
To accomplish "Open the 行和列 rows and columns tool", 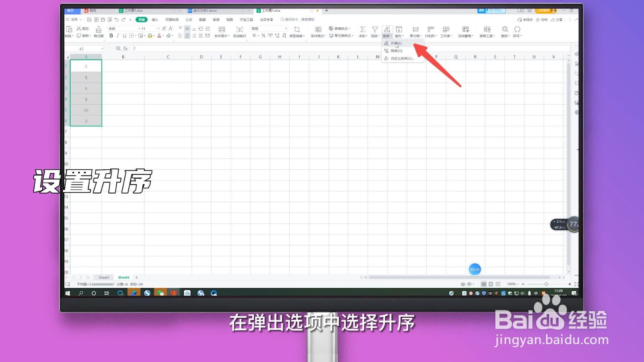I will click(431, 32).
